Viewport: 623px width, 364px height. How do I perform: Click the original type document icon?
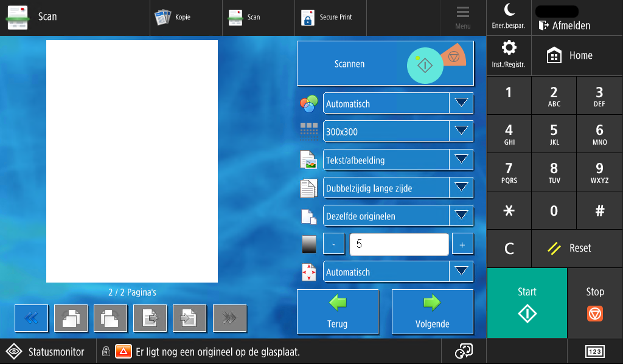308,160
